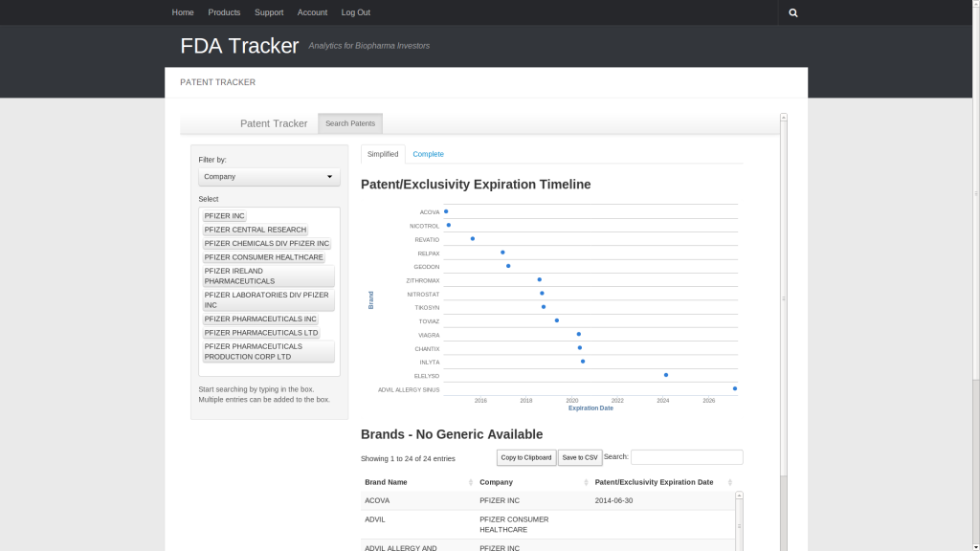The height and width of the screenshot is (551, 980).
Task: Open the Products menu
Action: click(224, 12)
